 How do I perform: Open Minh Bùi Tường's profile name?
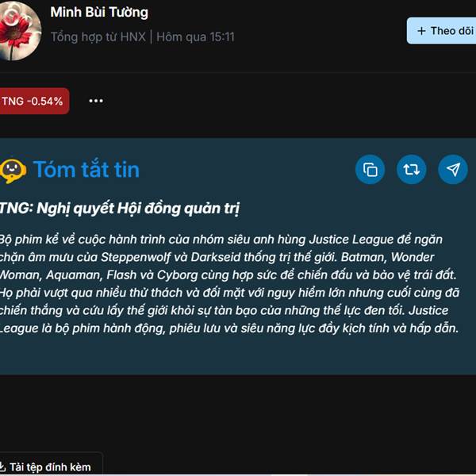pyautogui.click(x=99, y=13)
